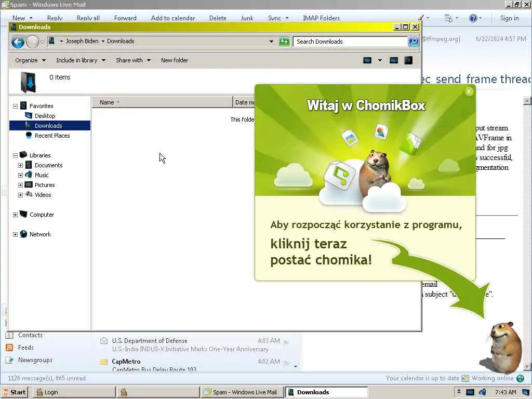The width and height of the screenshot is (532, 399).
Task: Click the search magnifier icon in Downloads
Action: 413,42
